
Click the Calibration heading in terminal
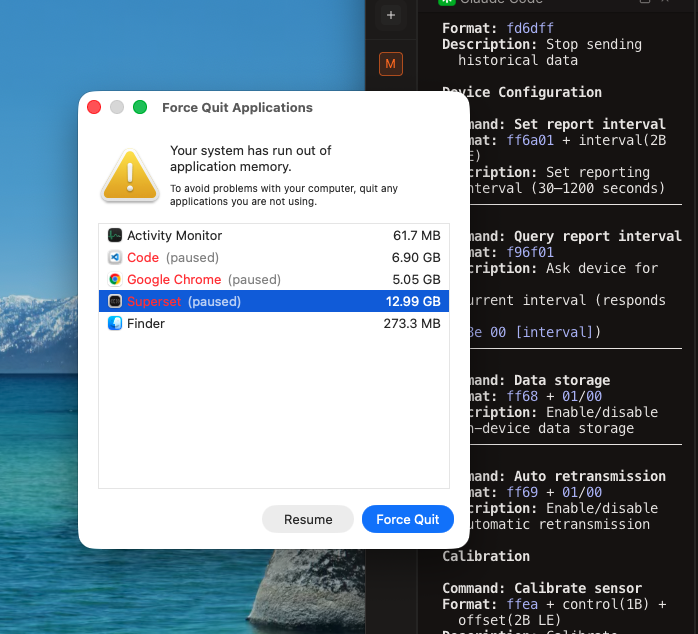pyautogui.click(x=486, y=556)
